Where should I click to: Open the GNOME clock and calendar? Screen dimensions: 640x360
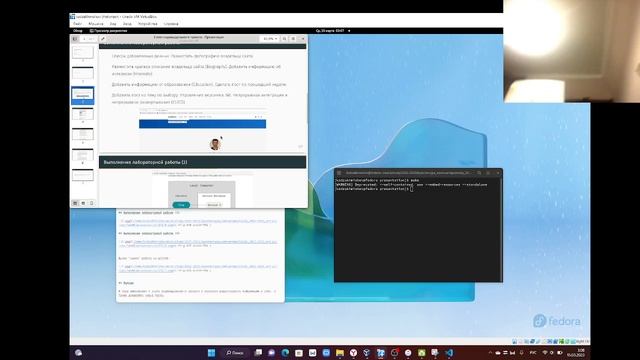point(330,31)
